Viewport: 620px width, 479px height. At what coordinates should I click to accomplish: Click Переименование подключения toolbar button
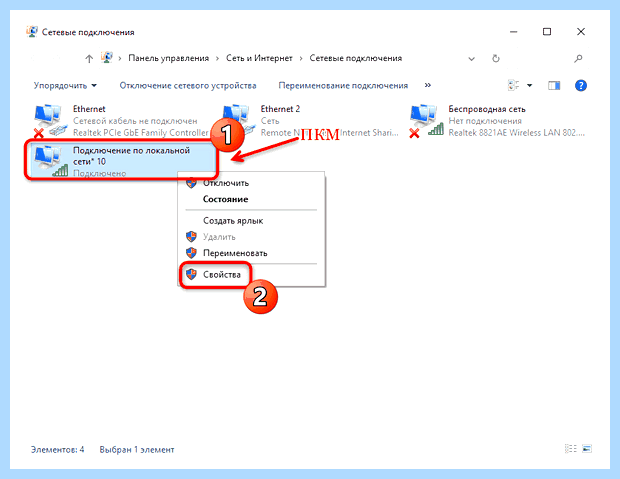point(343,85)
